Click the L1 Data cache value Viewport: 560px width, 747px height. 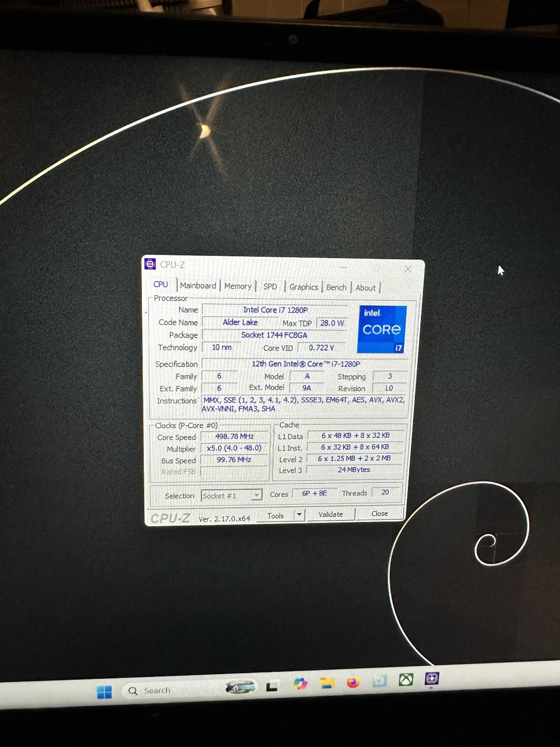(x=355, y=435)
